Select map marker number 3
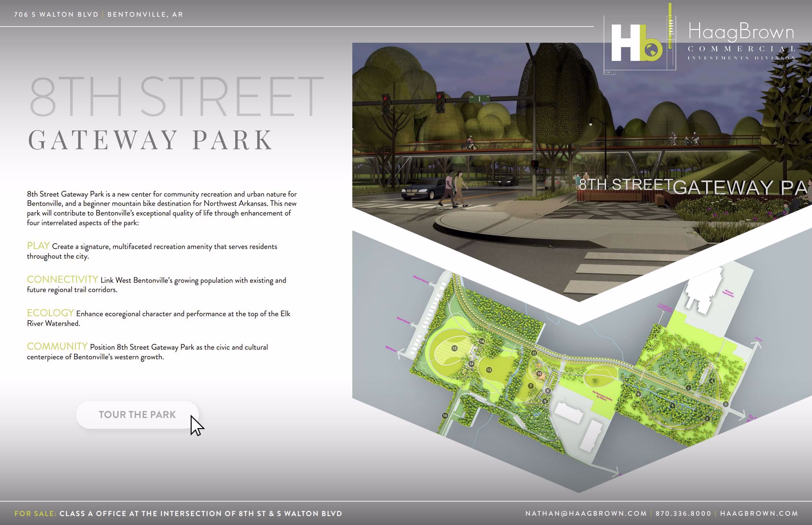812x525 pixels. pos(726,404)
